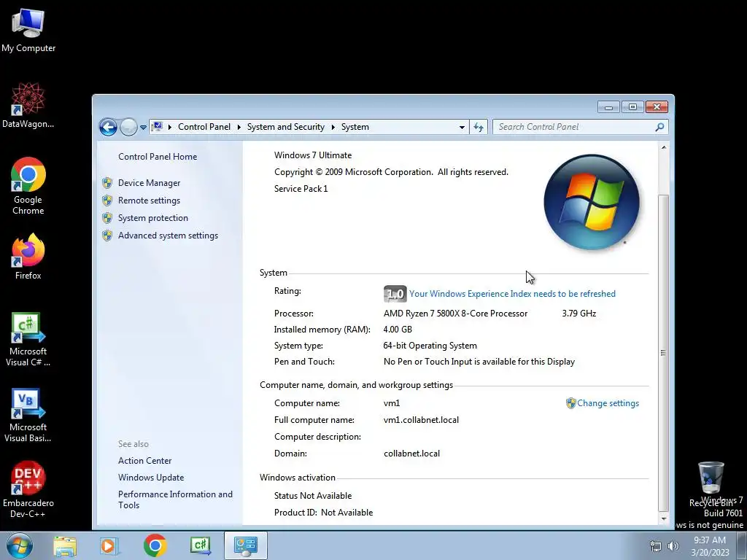The image size is (747, 560).
Task: Open the DataWagon desktop shortcut
Action: click(x=28, y=106)
